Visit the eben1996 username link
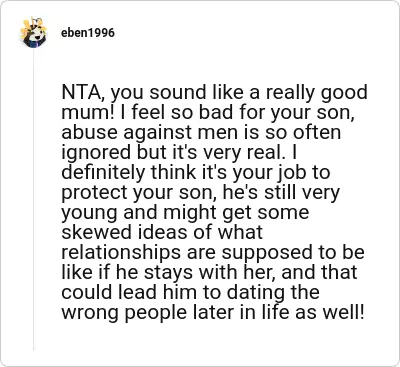This screenshot has width=400, height=367. (88, 33)
